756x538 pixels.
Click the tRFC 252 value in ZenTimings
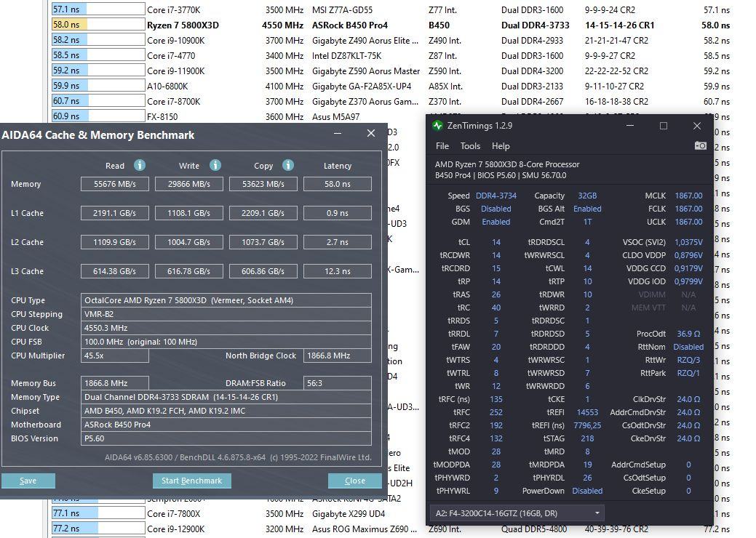(496, 412)
